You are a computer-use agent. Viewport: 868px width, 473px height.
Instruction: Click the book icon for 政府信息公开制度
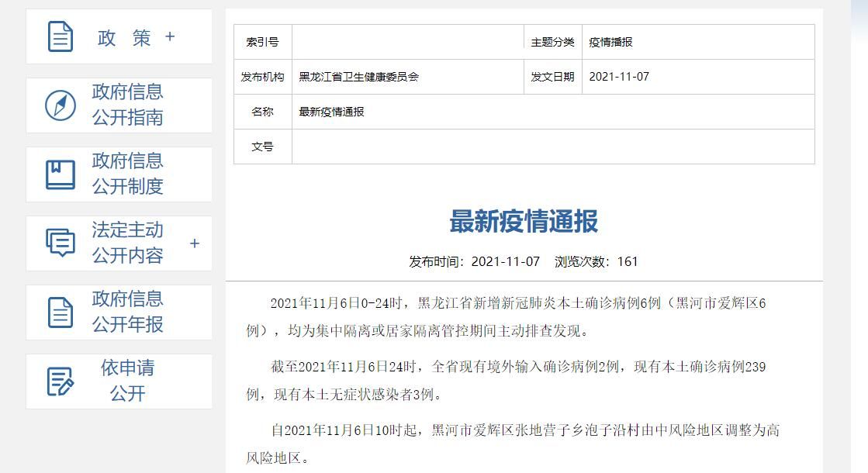pos(61,174)
